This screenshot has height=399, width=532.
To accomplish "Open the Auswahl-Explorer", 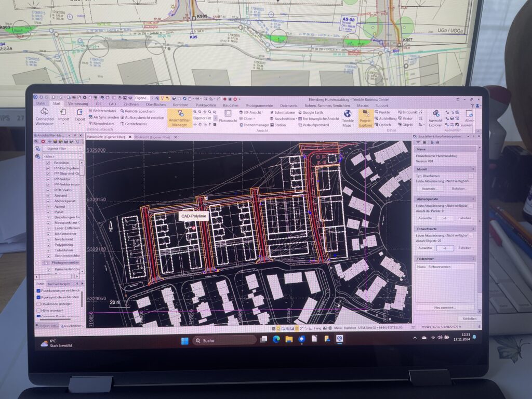I will click(x=435, y=118).
